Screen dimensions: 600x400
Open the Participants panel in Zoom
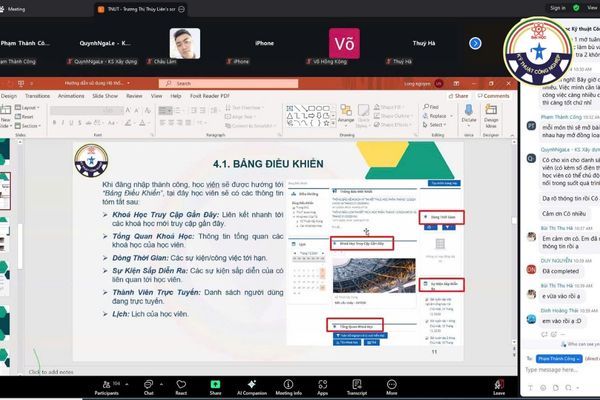(107, 387)
